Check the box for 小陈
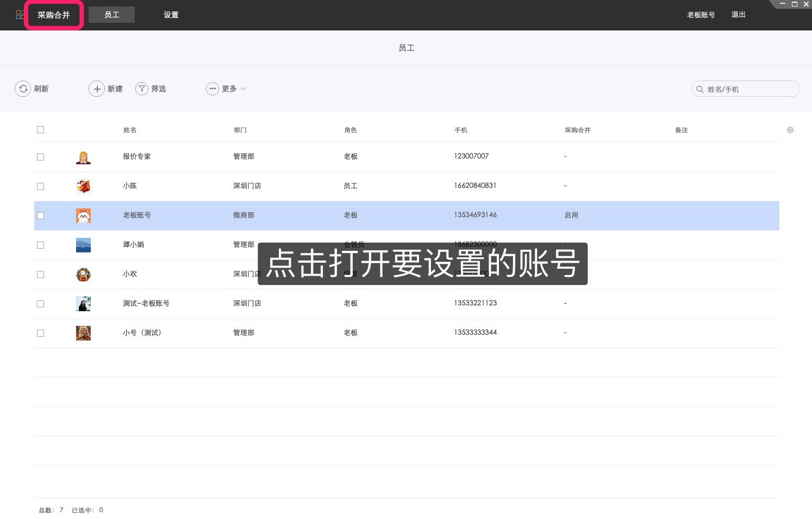Viewport: 812px width, 519px height. click(40, 186)
